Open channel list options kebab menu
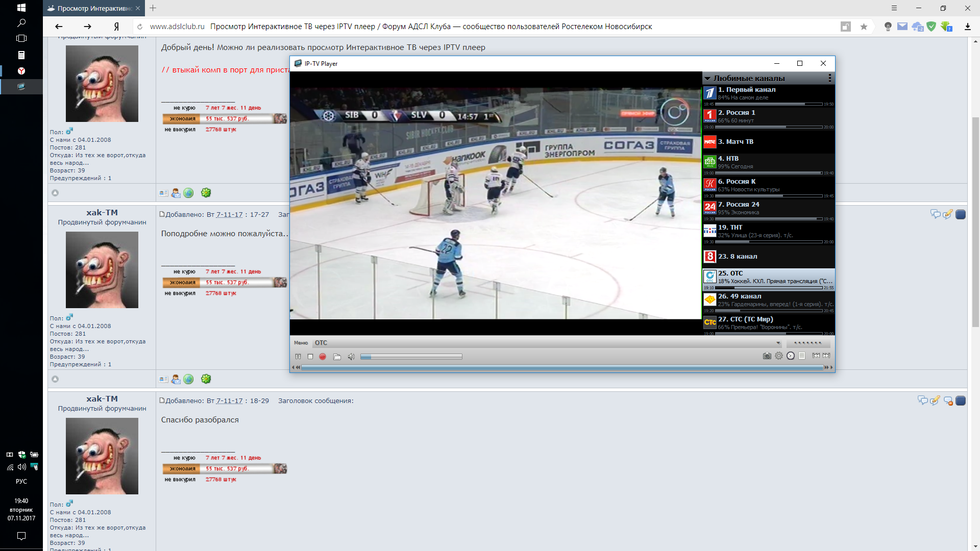 tap(830, 78)
